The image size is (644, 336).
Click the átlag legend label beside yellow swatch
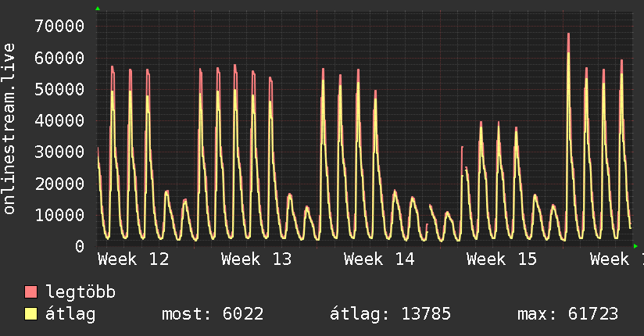[70, 314]
